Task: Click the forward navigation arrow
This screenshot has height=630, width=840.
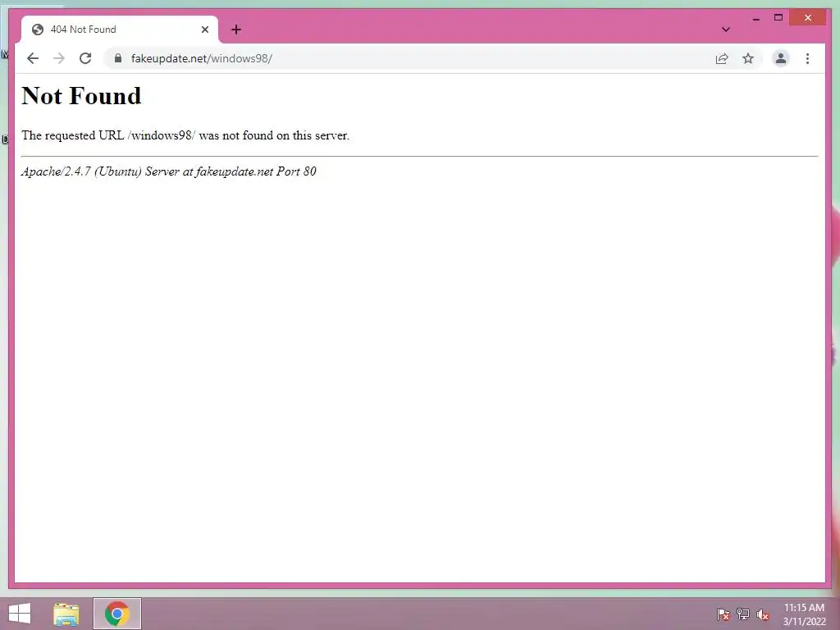Action: [59, 58]
